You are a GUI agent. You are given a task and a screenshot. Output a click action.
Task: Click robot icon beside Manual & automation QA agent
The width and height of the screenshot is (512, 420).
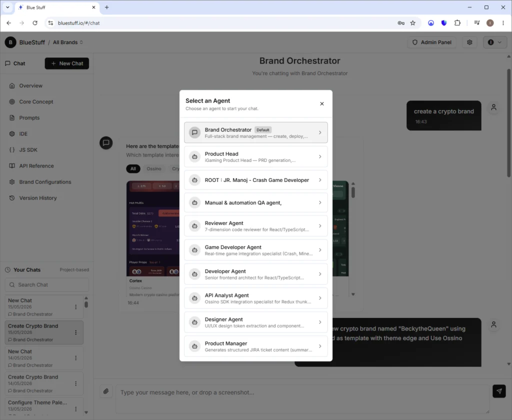pyautogui.click(x=194, y=203)
